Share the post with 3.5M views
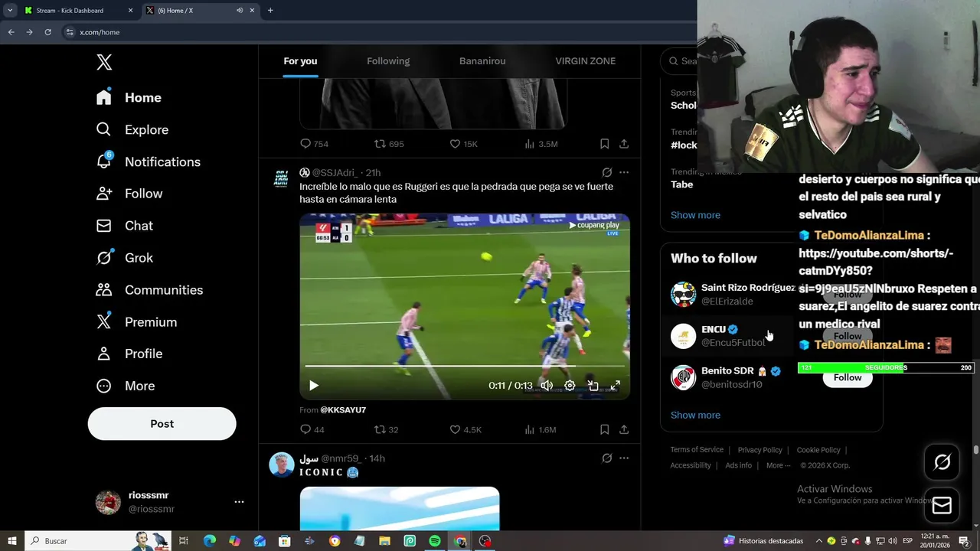 click(624, 144)
